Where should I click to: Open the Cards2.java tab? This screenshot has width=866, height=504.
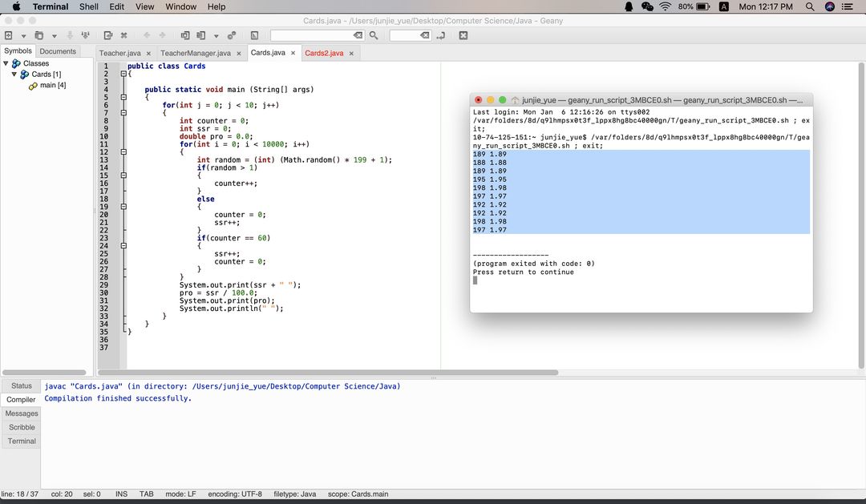(x=324, y=53)
